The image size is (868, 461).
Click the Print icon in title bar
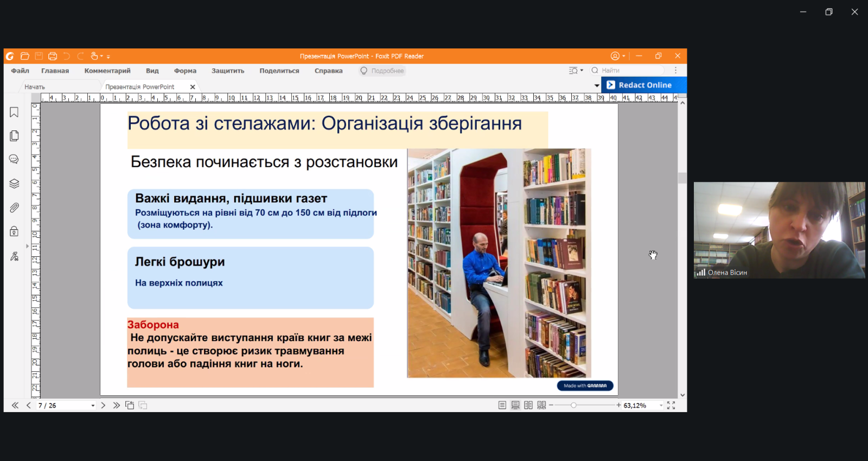pos(53,56)
